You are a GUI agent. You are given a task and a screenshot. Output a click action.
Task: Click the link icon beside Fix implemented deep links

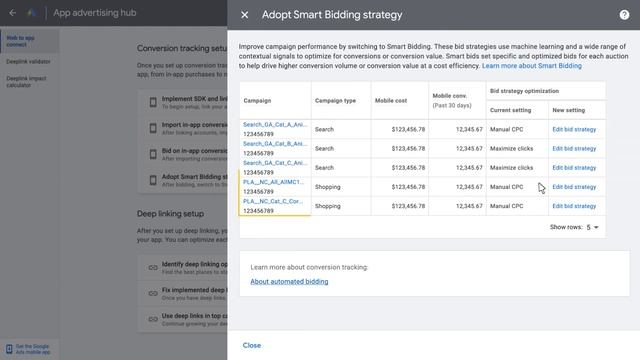(x=153, y=293)
